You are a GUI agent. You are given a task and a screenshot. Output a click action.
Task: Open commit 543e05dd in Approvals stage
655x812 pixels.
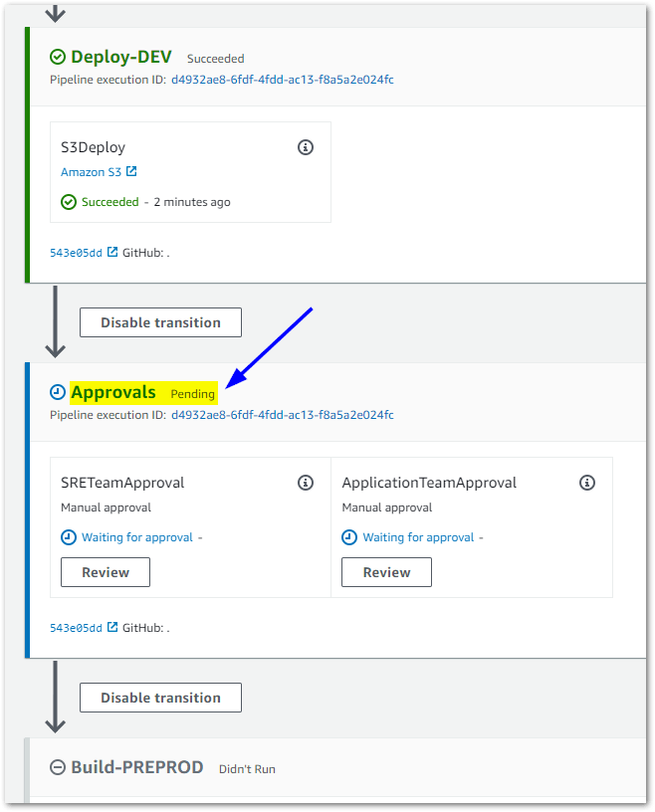point(76,628)
